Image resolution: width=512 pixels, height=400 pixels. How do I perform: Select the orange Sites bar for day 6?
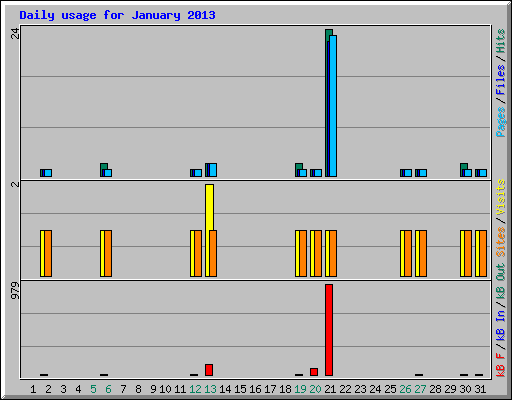[x=108, y=253]
